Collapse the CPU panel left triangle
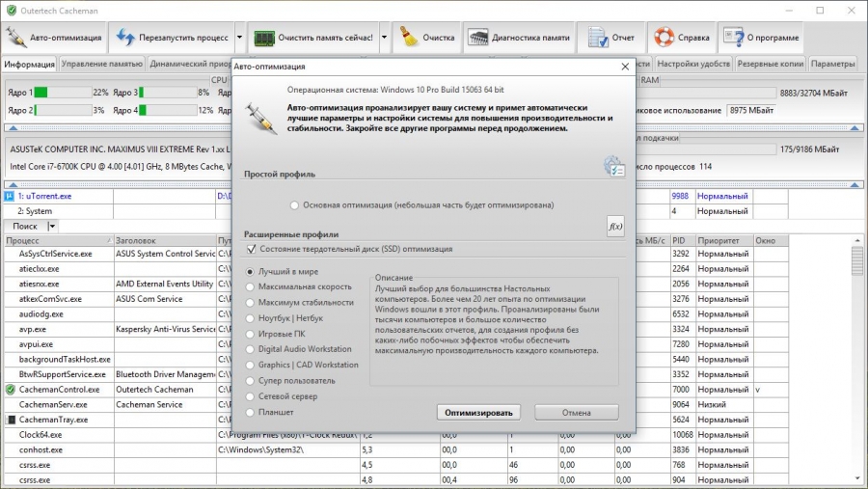868x489 pixels. (14, 128)
